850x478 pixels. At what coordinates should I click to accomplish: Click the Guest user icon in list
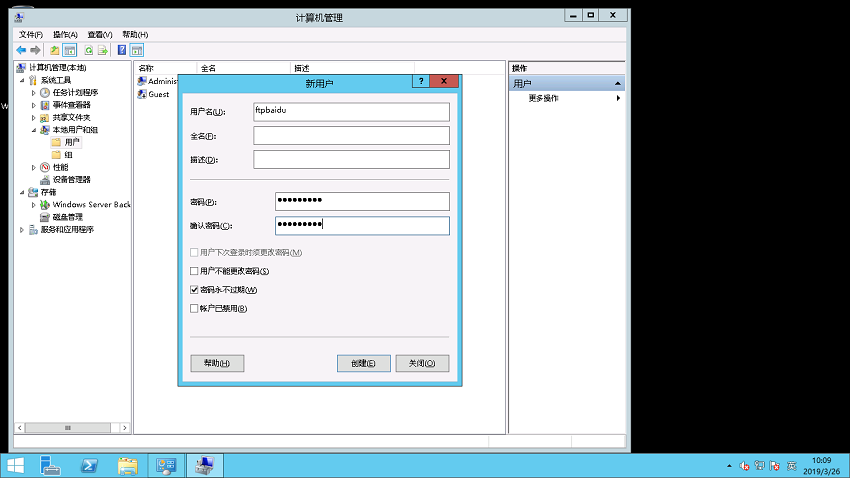142,94
